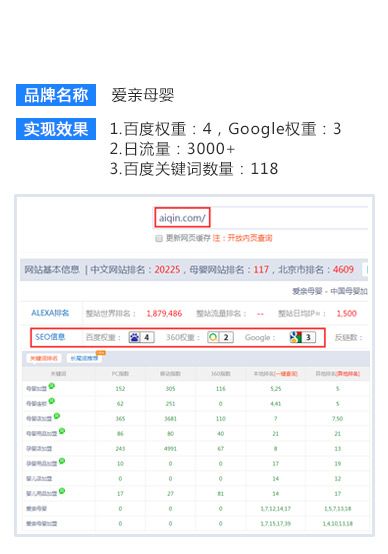Click local ranking value 5,25
This screenshot has height=554, width=388.
tap(276, 389)
